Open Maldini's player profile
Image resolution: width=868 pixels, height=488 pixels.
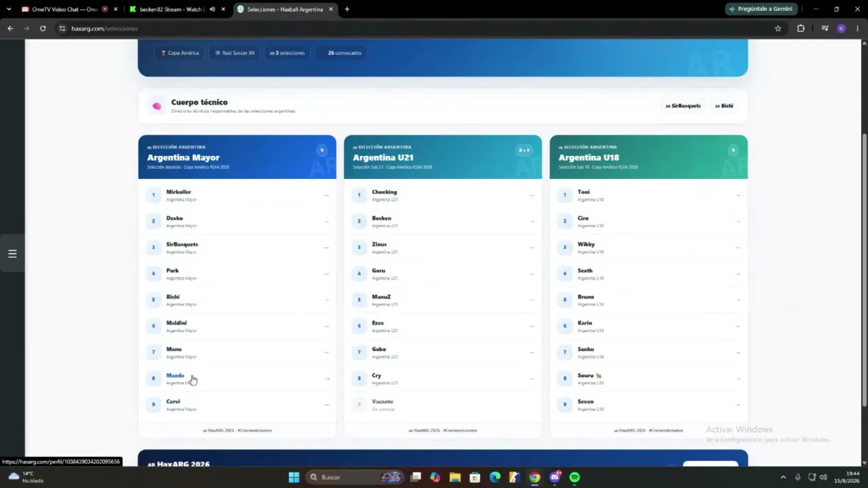tap(237, 326)
